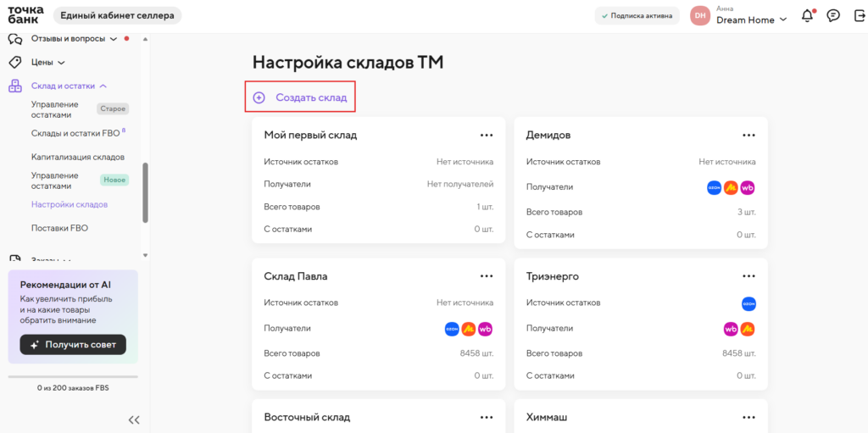Click Yandex Market recipient icon in Триэнерго
Screen dimensions: 868x433
[748, 329]
